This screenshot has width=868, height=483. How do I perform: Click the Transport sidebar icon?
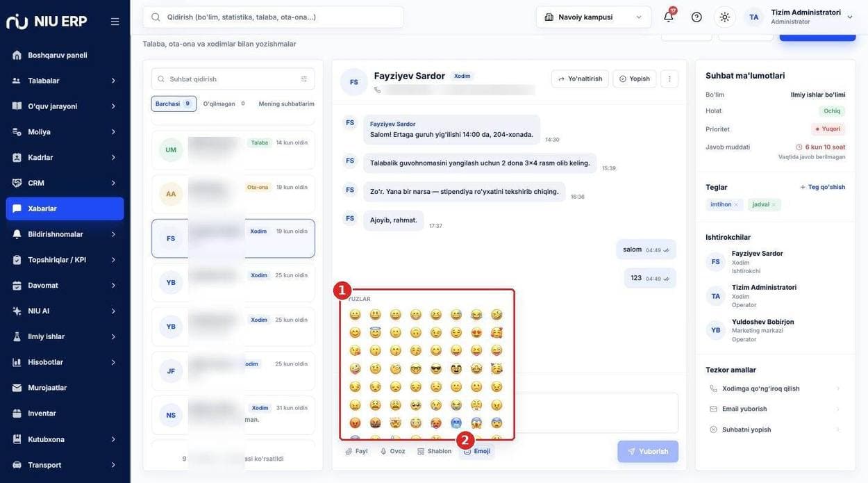(x=17, y=465)
